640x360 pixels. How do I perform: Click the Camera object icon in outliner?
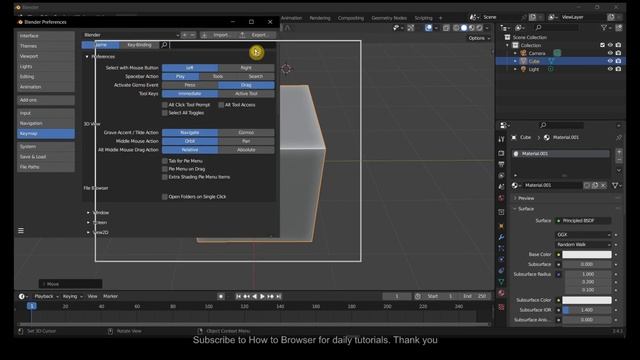(523, 53)
